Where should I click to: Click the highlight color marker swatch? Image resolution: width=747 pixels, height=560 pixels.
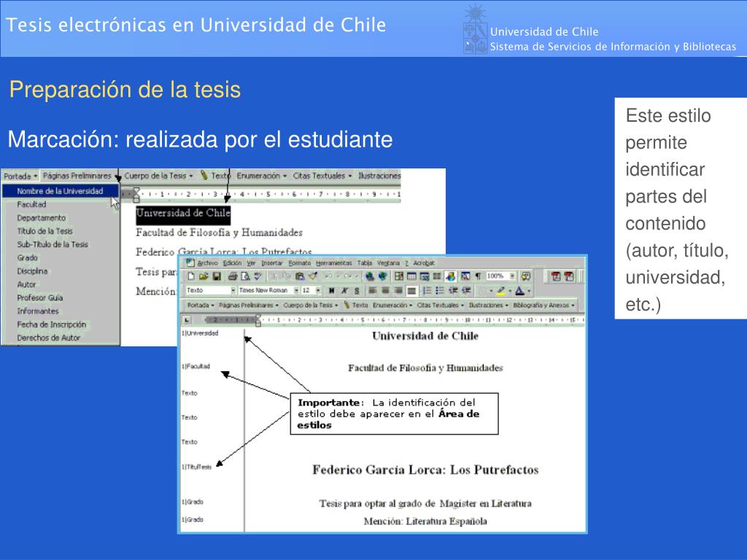[x=500, y=290]
